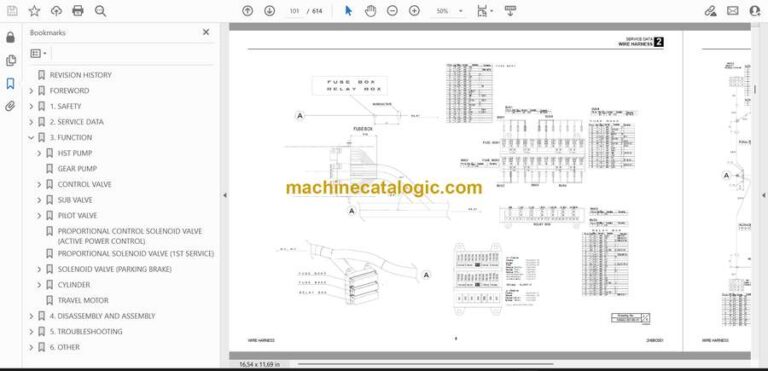
Task: Jump to the TRAVEL MOTOR bookmark
Action: click(83, 300)
